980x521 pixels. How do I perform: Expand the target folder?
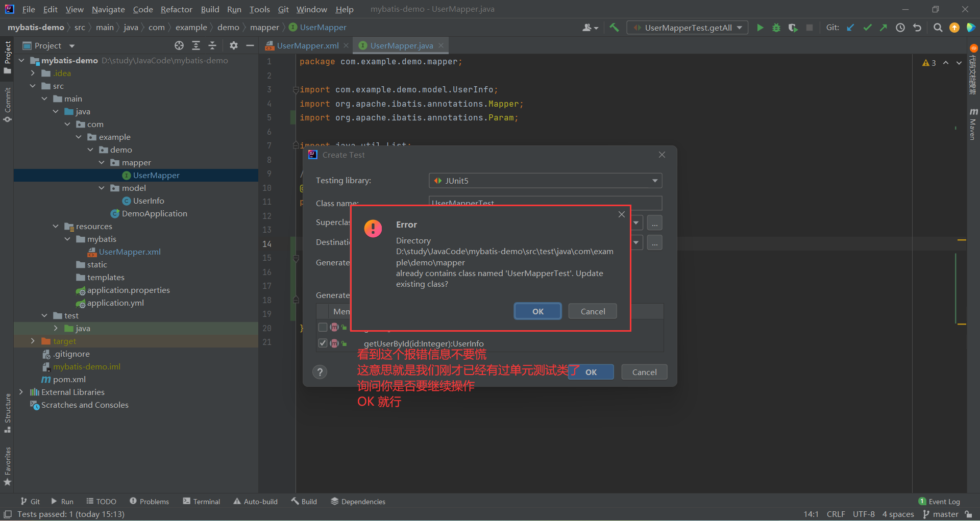(33, 341)
